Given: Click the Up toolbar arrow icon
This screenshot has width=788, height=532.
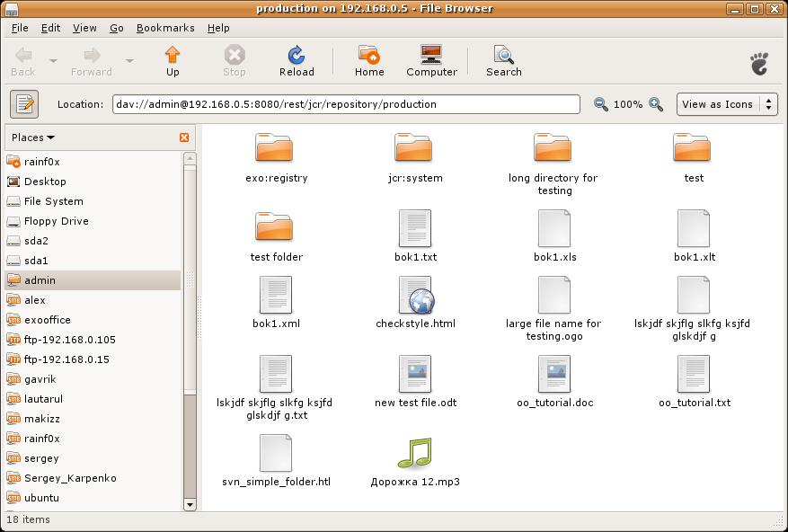Looking at the screenshot, I should (173, 56).
